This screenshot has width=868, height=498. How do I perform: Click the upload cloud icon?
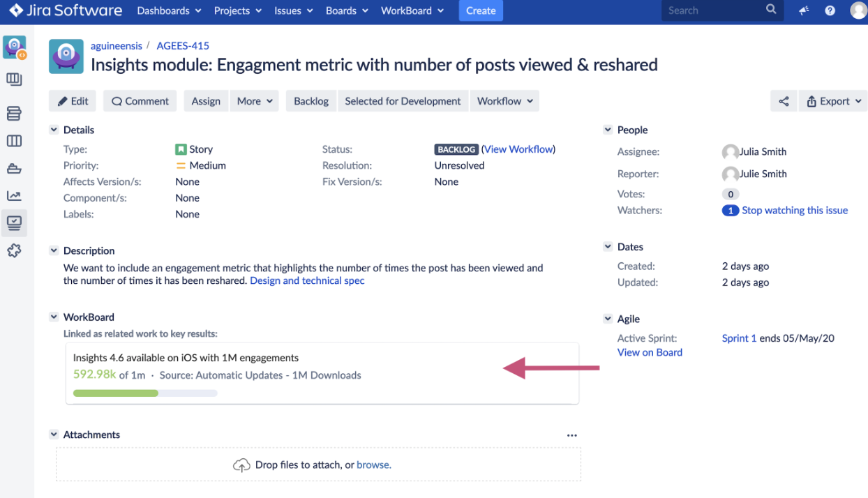(x=241, y=465)
